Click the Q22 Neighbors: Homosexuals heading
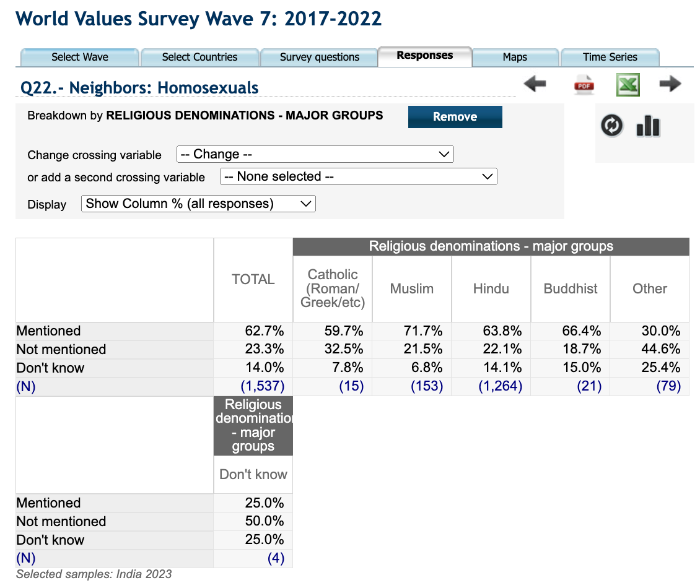Screen dimensions: 700x588 pos(139,88)
